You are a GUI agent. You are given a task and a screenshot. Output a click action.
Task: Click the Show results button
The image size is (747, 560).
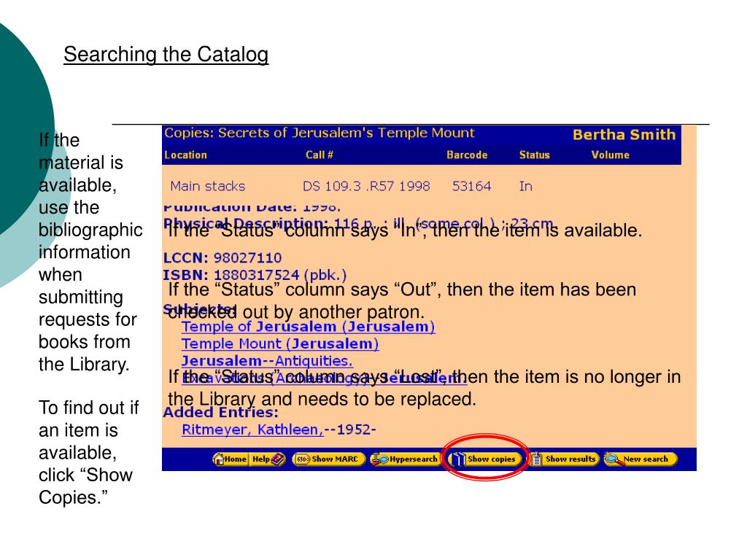pyautogui.click(x=565, y=459)
